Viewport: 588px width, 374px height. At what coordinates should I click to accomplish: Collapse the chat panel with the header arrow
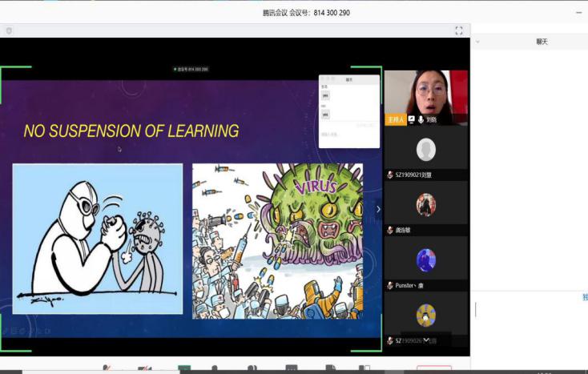coord(478,42)
